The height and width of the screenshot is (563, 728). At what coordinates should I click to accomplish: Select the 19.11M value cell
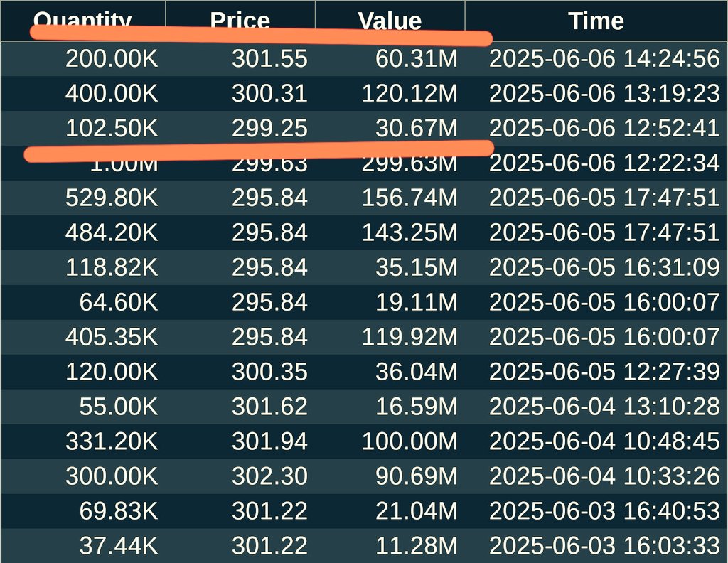click(390, 302)
